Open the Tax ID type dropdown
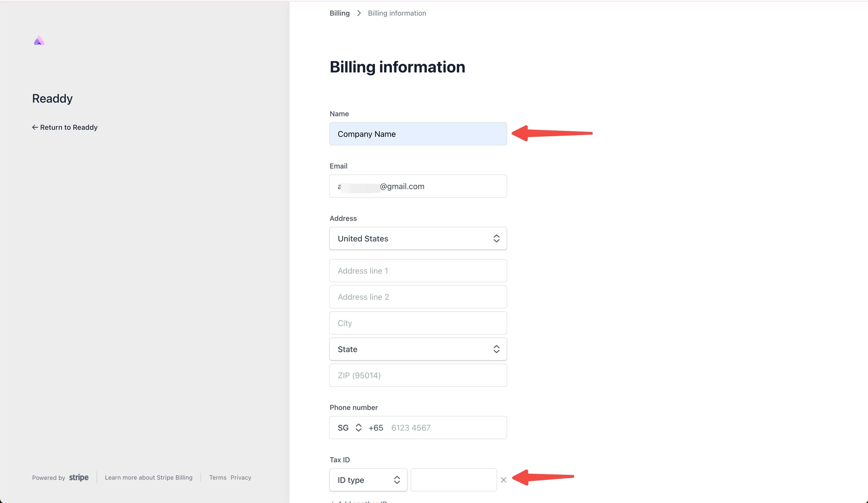 click(x=368, y=480)
